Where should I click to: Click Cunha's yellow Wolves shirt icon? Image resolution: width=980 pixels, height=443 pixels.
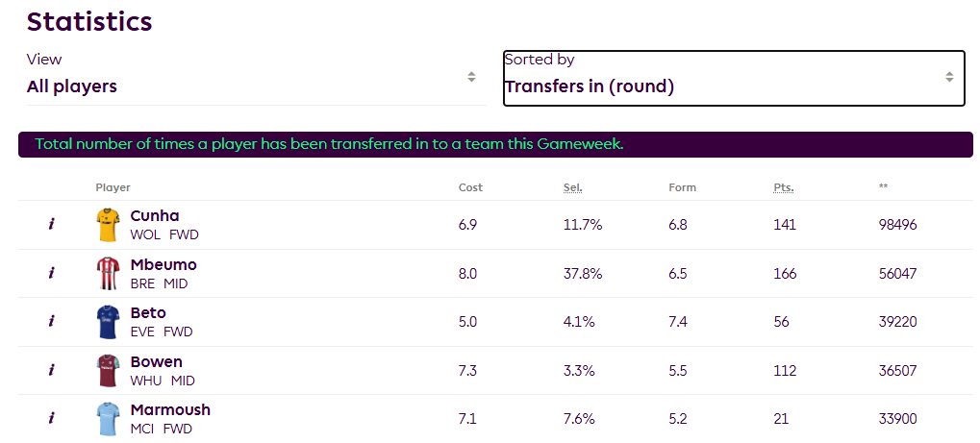click(x=107, y=225)
